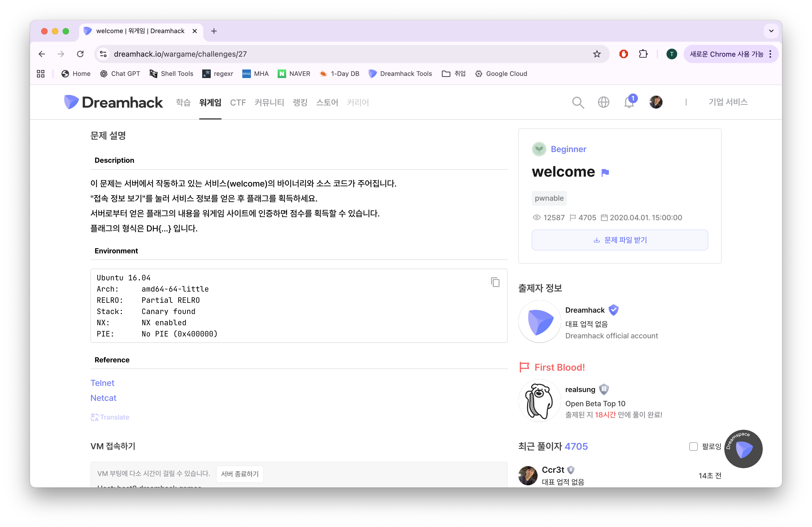Open the site information icon in address bar
Viewport: 812px width, 527px height.
pos(104,54)
